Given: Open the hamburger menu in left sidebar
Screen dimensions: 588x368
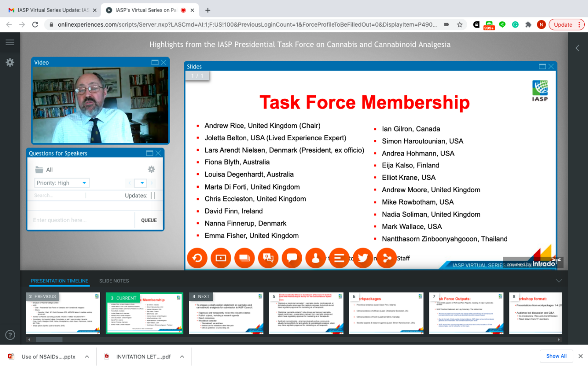Looking at the screenshot, I should pyautogui.click(x=10, y=42).
